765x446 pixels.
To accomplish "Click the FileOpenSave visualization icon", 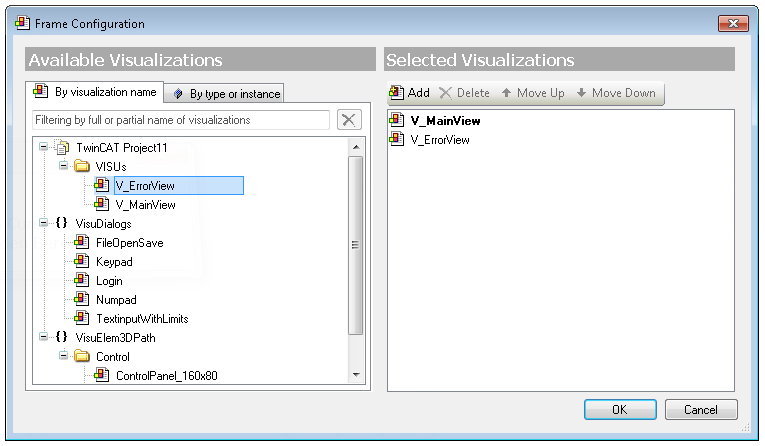I will [x=81, y=242].
